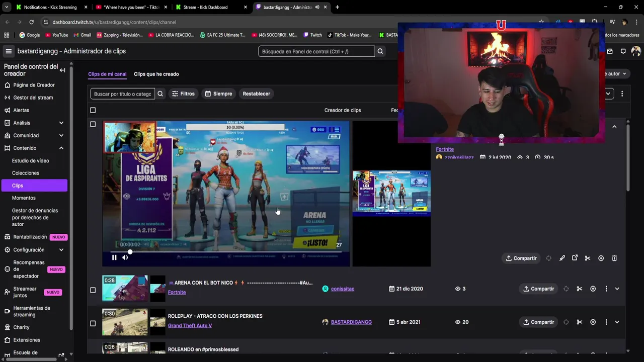Screen dimensions: 644x362
Task: Open expanded clip in new window
Action: coord(575,258)
